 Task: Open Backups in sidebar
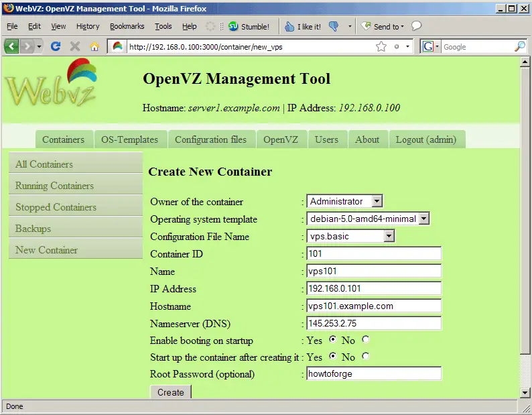76,228
